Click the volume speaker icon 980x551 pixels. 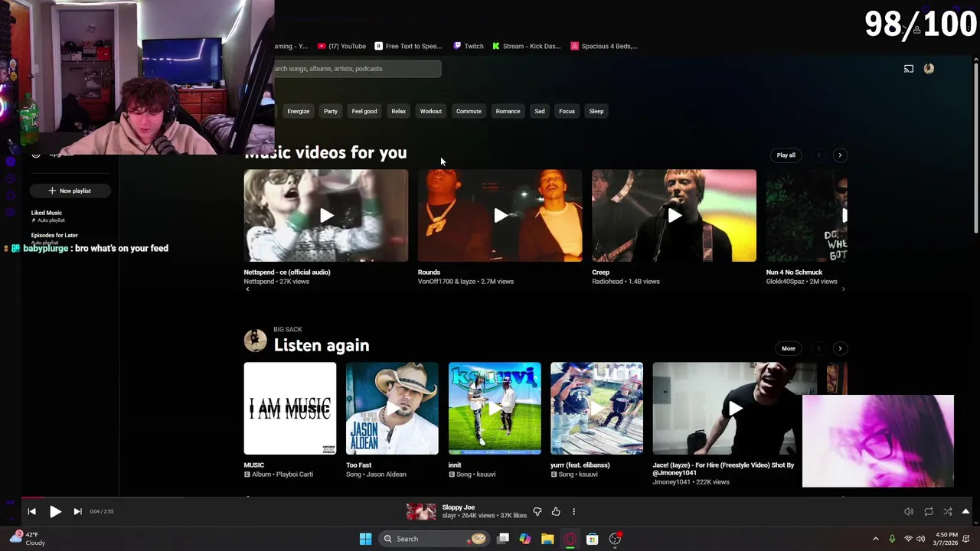point(909,511)
